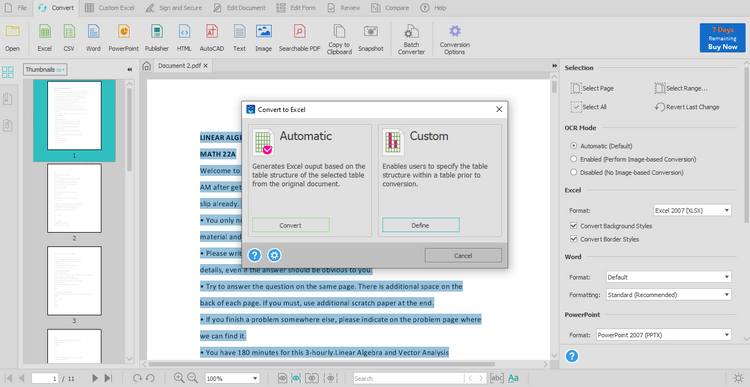
Task: Choose the Word conversion icon
Action: tap(93, 32)
